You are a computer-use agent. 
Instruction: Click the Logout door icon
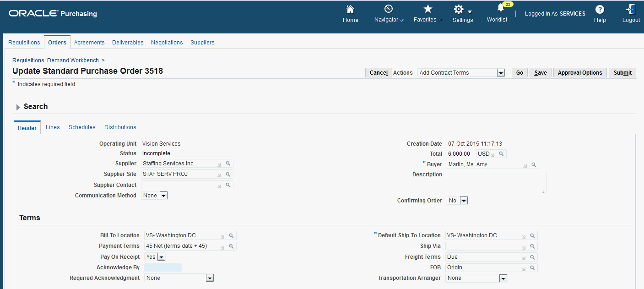631,9
